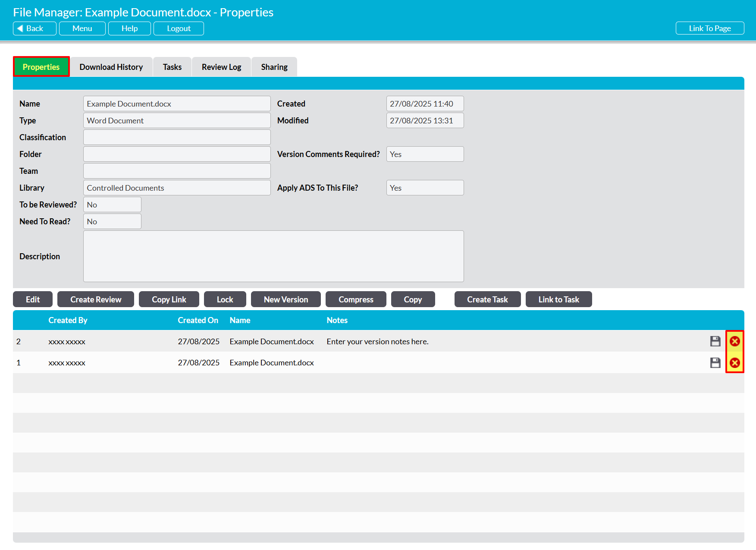Open the Download History tab
This screenshot has width=756, height=550.
111,67
